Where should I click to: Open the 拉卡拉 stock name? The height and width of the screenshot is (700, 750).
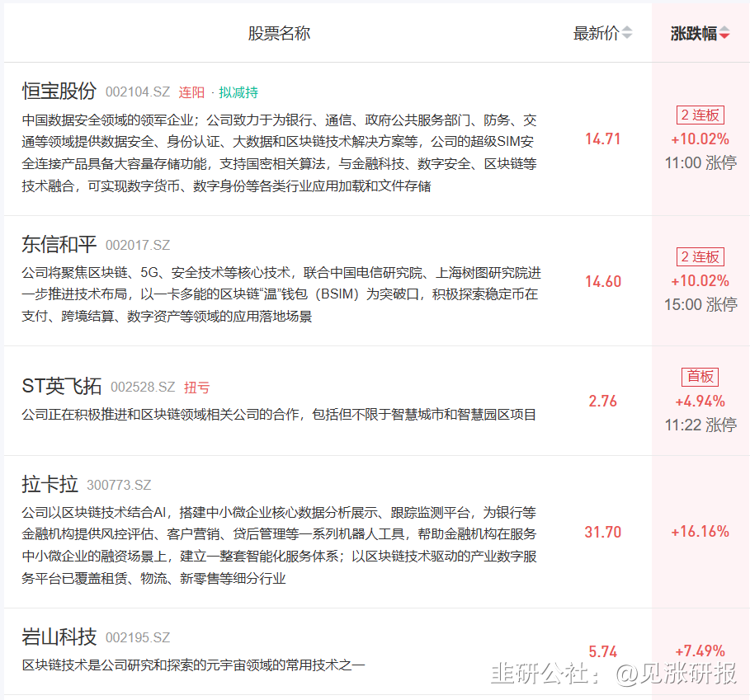point(50,484)
